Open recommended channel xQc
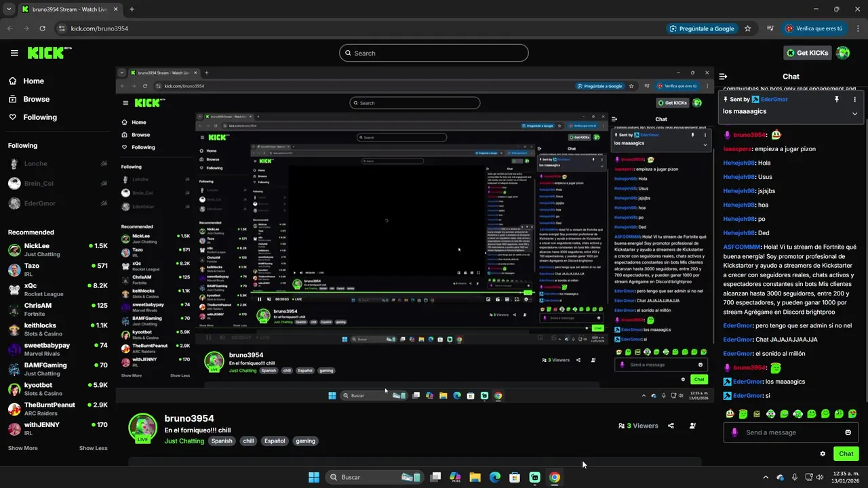This screenshot has width=868, height=488. tap(58, 289)
